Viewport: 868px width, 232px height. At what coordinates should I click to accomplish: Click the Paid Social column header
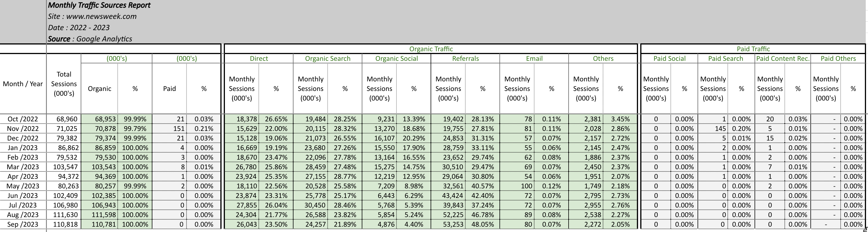[x=669, y=59]
